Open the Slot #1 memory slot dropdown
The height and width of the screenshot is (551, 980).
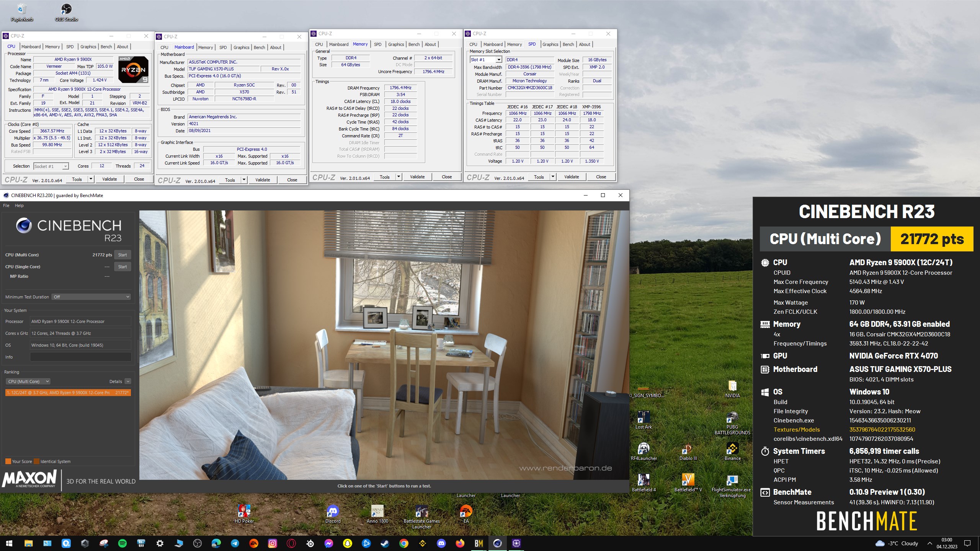point(486,60)
